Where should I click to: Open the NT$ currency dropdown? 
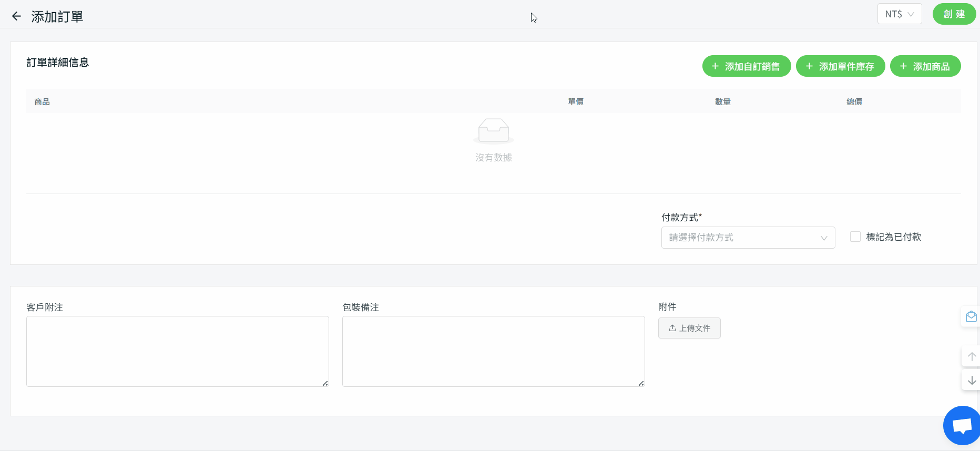click(900, 14)
